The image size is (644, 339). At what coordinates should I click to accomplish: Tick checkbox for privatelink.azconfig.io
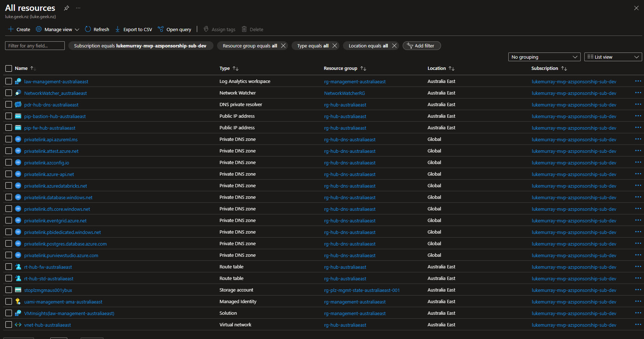pos(9,162)
